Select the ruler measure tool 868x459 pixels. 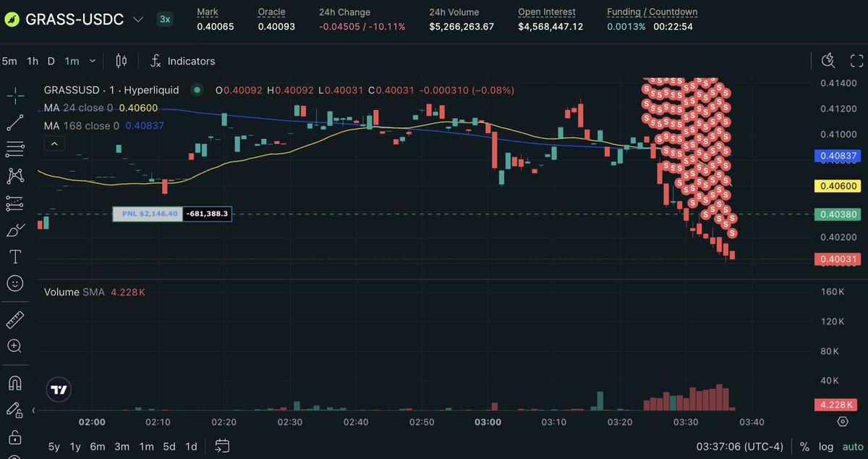15,319
